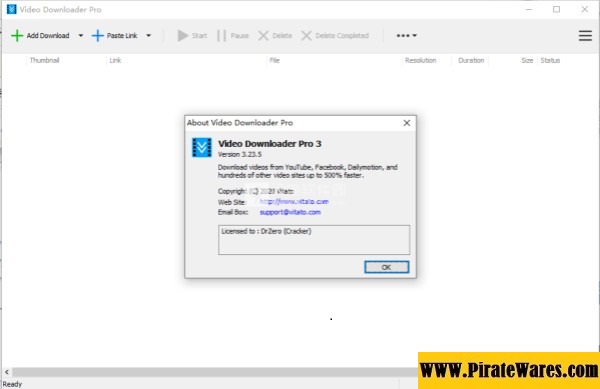Click the Ready status bar text

12,384
